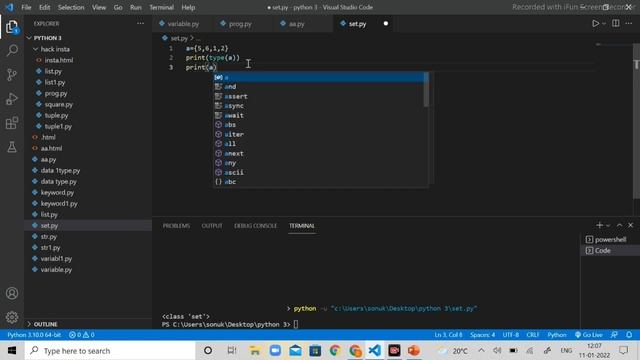Open insta.html in the explorer
Screen dimensions: 640x360
59,60
